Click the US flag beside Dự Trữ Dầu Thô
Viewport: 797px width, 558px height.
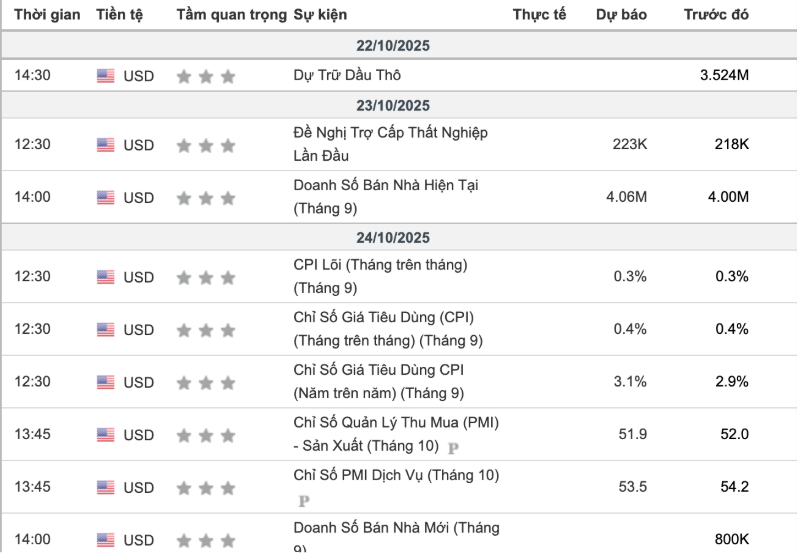pos(106,76)
